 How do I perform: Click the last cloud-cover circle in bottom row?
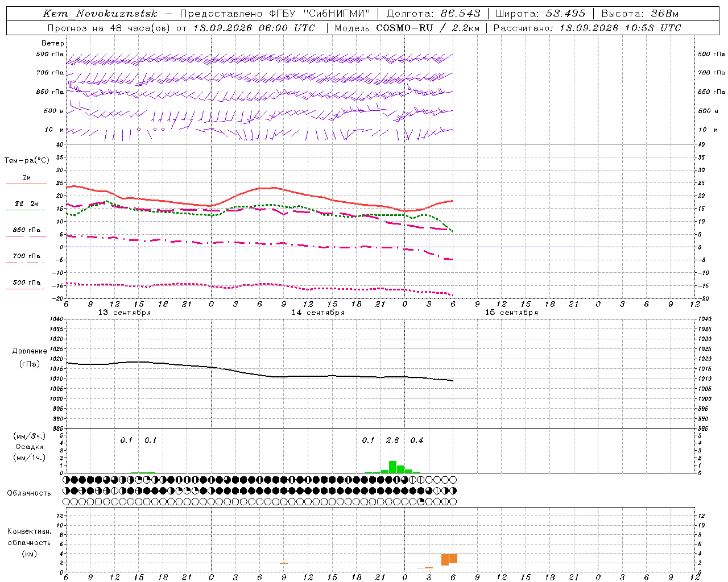point(453,502)
